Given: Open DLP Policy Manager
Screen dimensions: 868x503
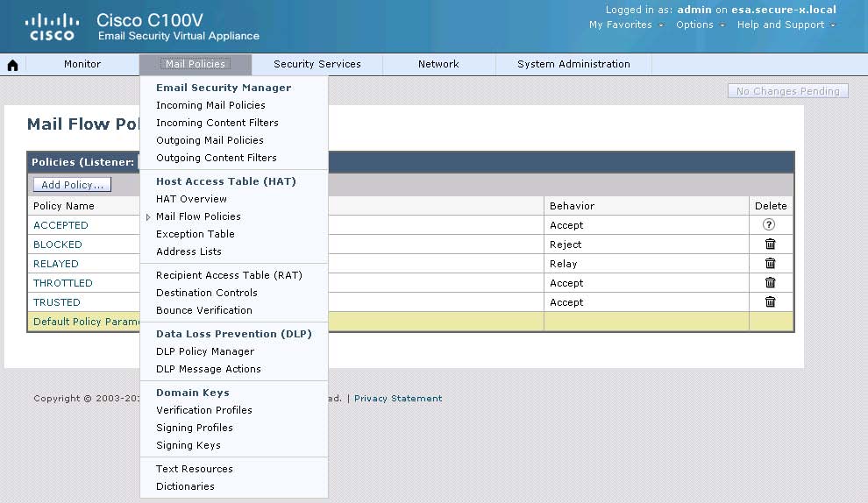Looking at the screenshot, I should (x=205, y=351).
